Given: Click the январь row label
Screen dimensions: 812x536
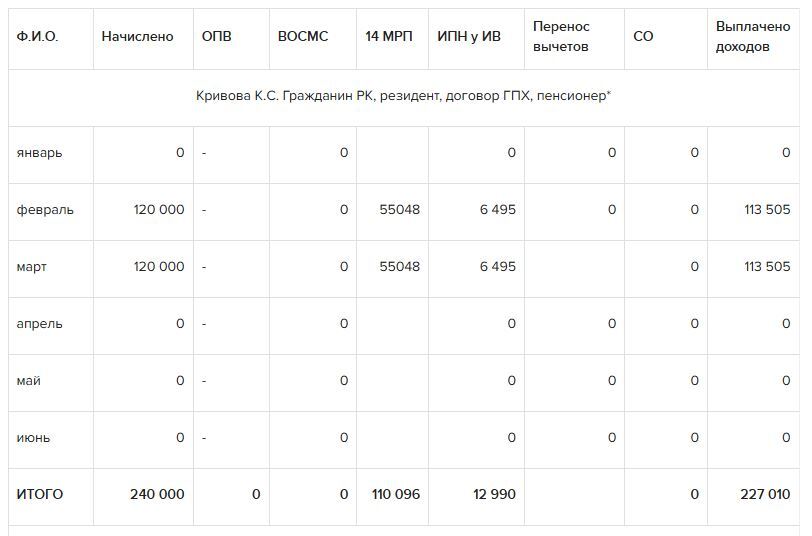Looking at the screenshot, I should (x=39, y=153).
